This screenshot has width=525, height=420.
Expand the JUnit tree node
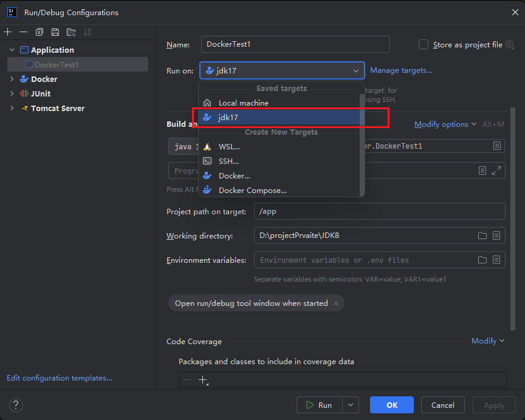click(12, 93)
